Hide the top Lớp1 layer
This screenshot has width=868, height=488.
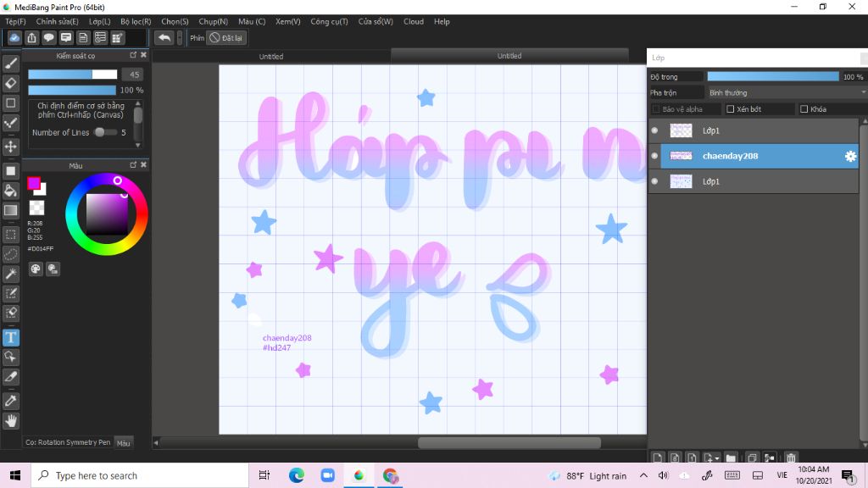click(655, 130)
